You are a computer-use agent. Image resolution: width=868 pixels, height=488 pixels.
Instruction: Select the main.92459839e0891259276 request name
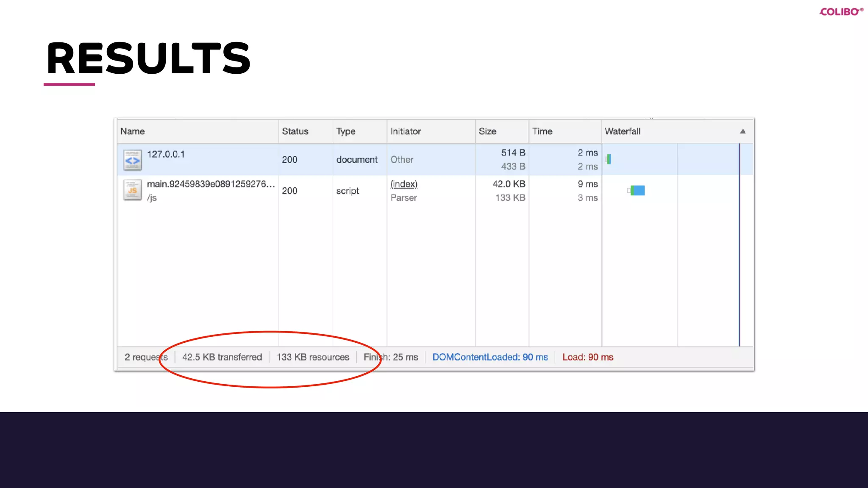[211, 184]
